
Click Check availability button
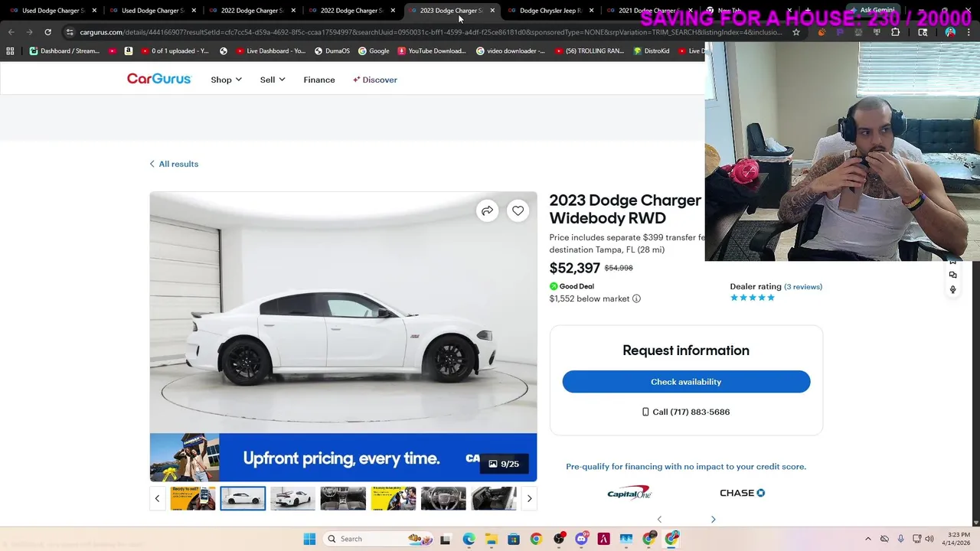pyautogui.click(x=686, y=382)
